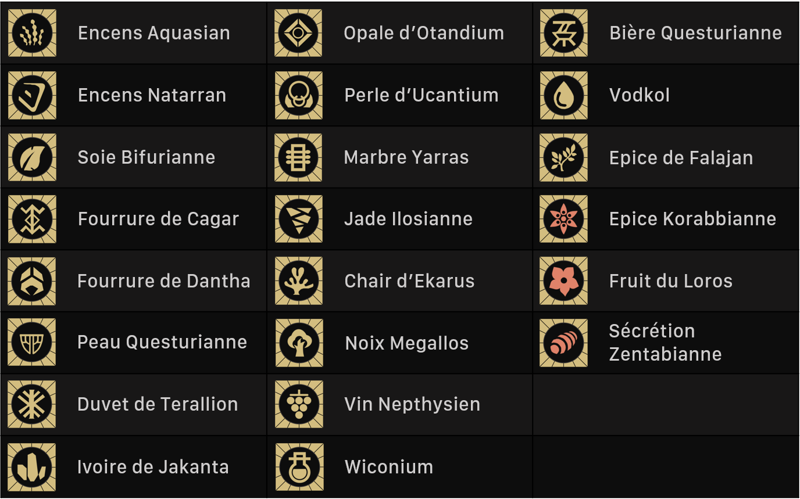Choose the Jade Ilosianne label
Image resolution: width=800 pixels, height=499 pixels.
click(408, 219)
